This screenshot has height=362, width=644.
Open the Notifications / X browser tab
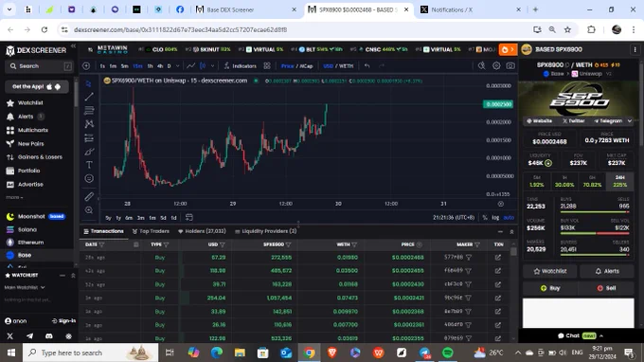[471, 9]
